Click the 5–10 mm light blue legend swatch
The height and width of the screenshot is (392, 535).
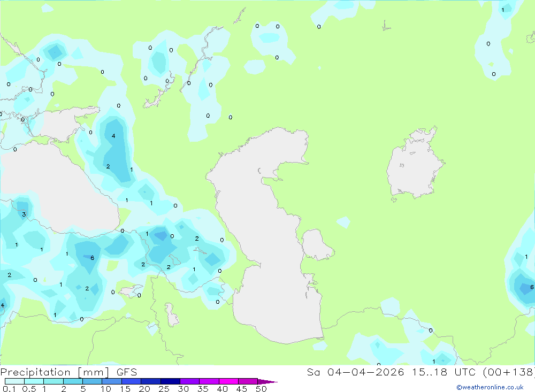coord(93,381)
